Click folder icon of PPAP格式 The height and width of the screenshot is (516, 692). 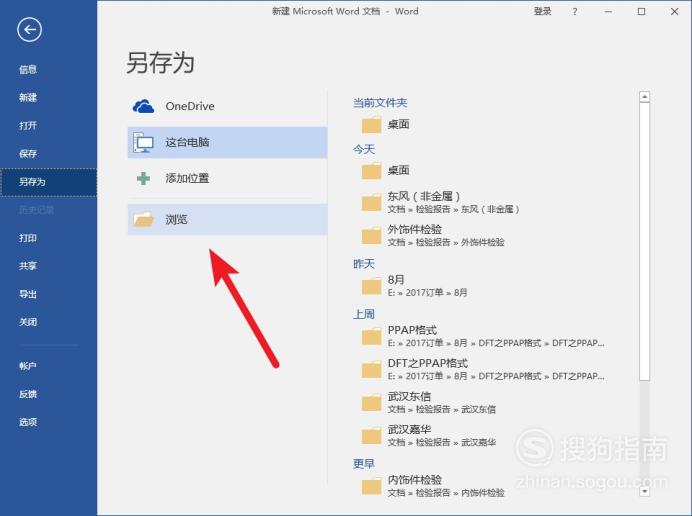(x=371, y=336)
